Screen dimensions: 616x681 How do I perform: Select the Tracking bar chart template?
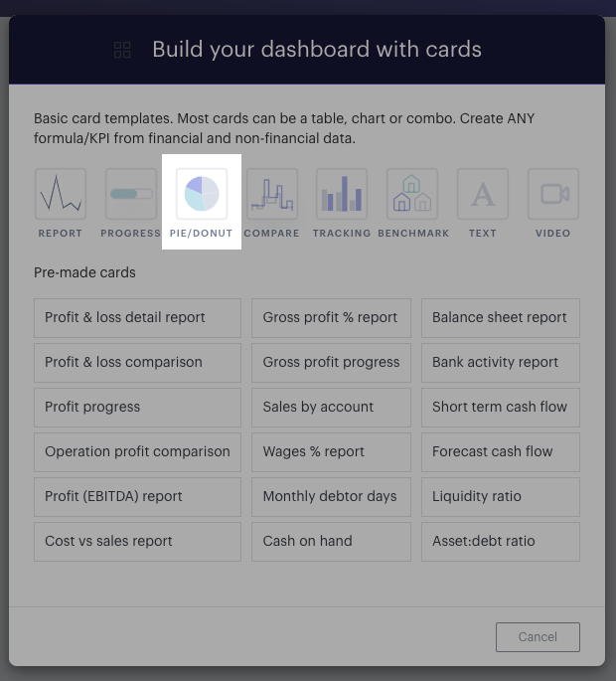[342, 194]
